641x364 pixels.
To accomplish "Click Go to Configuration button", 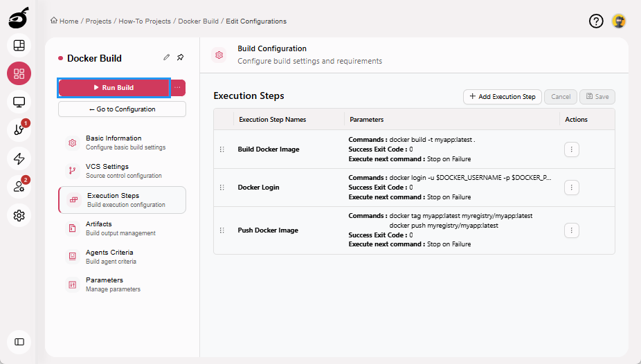I will [x=122, y=109].
